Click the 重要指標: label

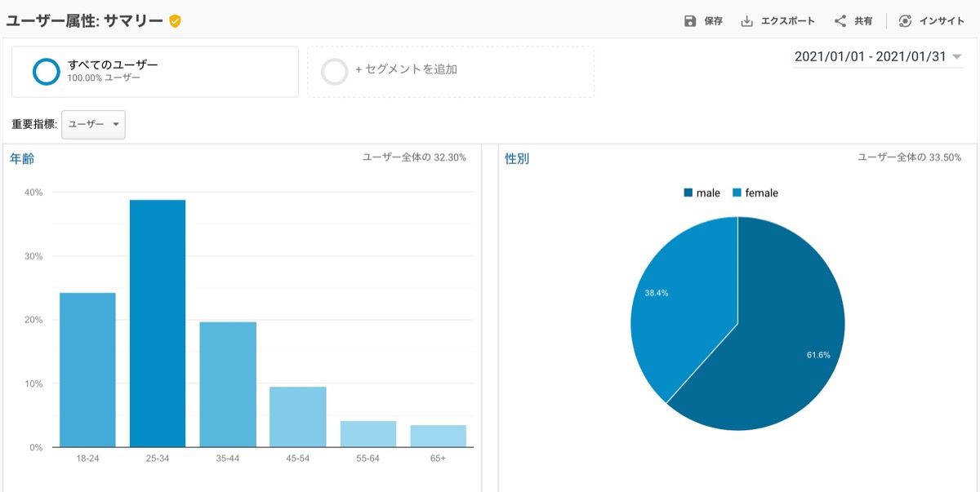click(x=33, y=124)
